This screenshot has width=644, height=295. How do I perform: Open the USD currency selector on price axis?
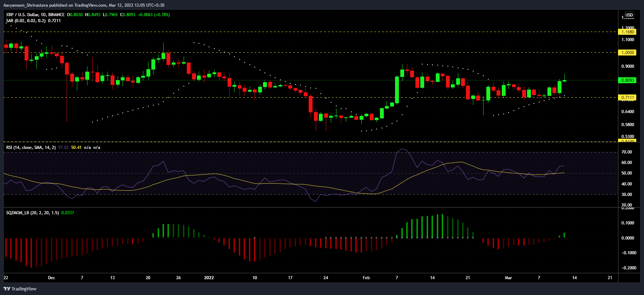[629, 15]
